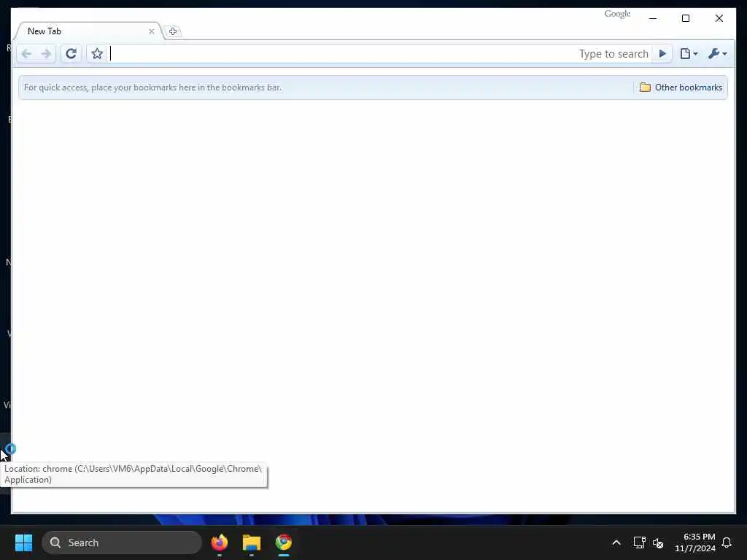Image resolution: width=747 pixels, height=560 pixels.
Task: Open the wrench Tools menu
Action: [x=718, y=54]
